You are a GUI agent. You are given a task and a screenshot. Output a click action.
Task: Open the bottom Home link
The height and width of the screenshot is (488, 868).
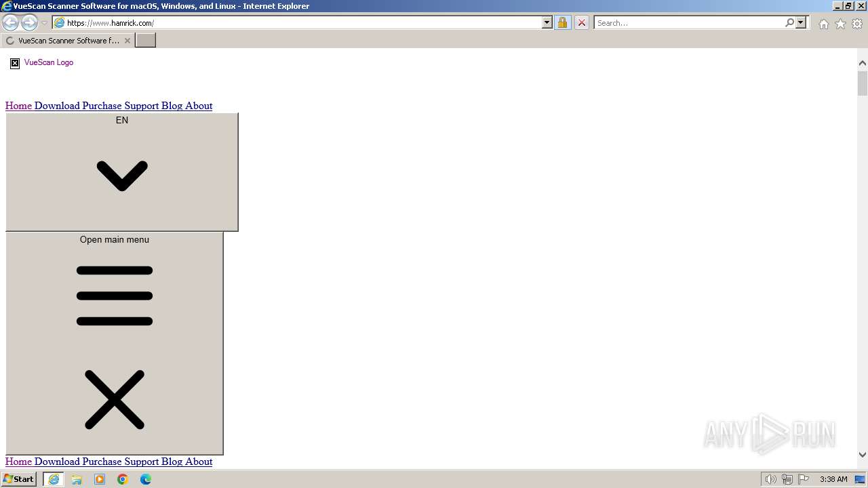point(18,462)
